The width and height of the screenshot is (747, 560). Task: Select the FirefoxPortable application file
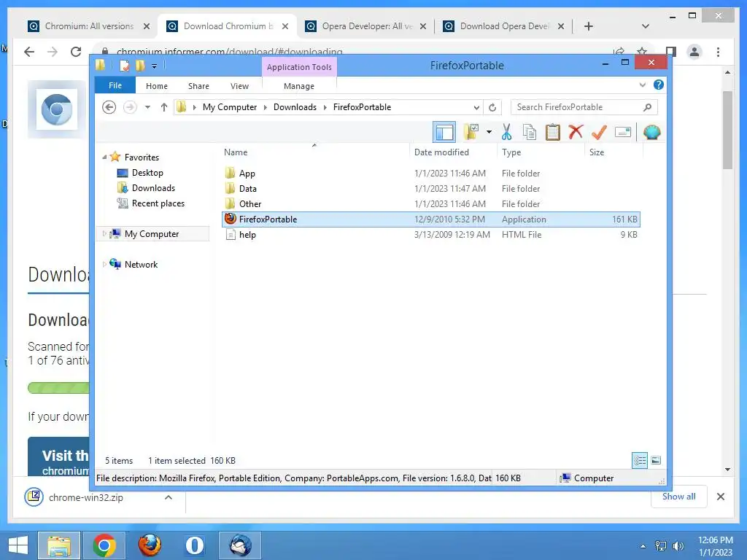coord(430,219)
